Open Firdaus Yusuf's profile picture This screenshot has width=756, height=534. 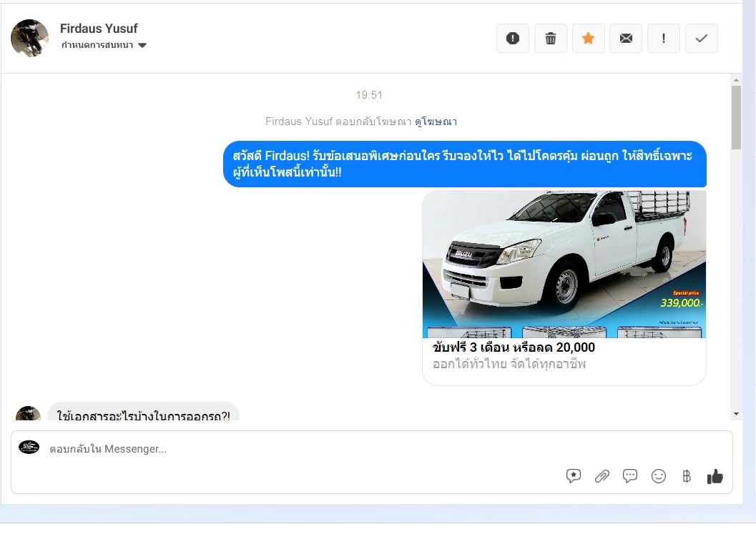30,38
